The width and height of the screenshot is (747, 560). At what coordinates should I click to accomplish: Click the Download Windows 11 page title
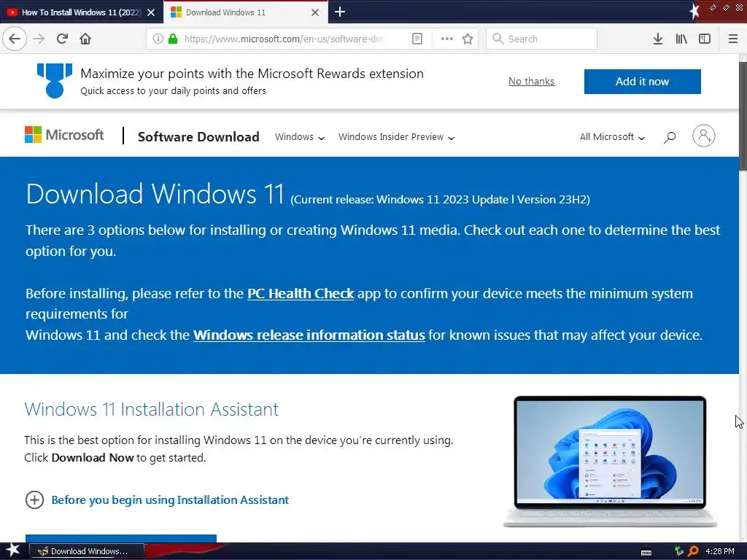tap(155, 194)
